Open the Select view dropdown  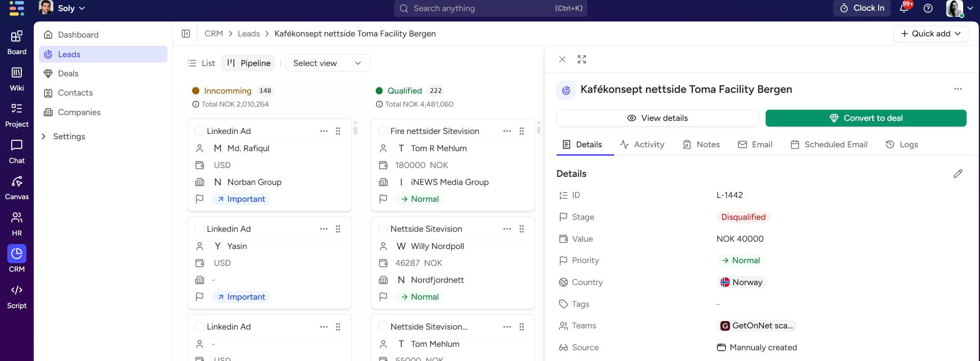tap(327, 63)
